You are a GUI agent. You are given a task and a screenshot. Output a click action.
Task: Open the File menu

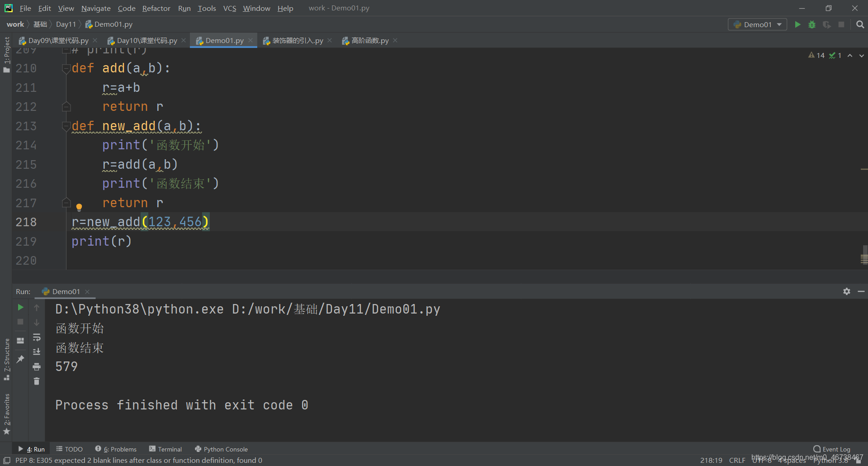coord(25,8)
